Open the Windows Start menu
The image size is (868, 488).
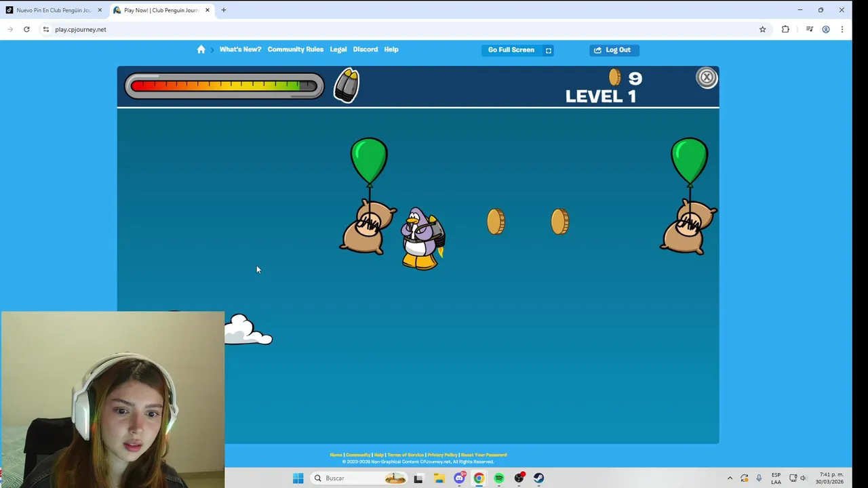click(298, 479)
